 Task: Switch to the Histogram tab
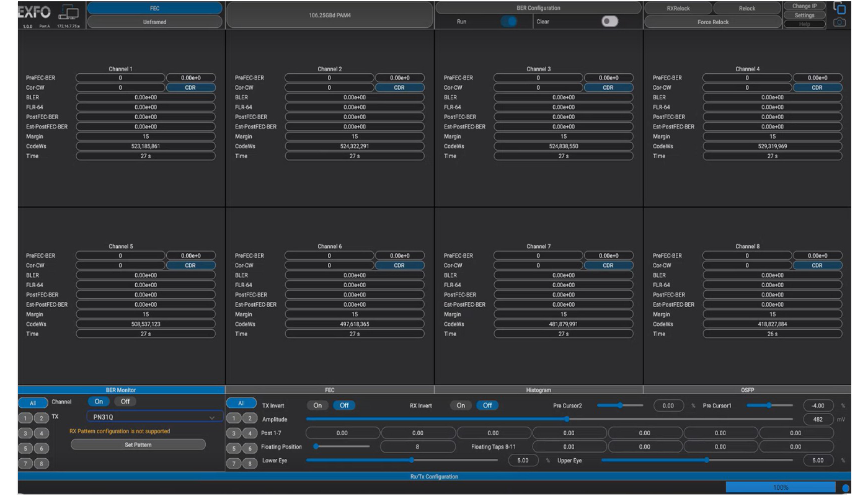coord(538,389)
